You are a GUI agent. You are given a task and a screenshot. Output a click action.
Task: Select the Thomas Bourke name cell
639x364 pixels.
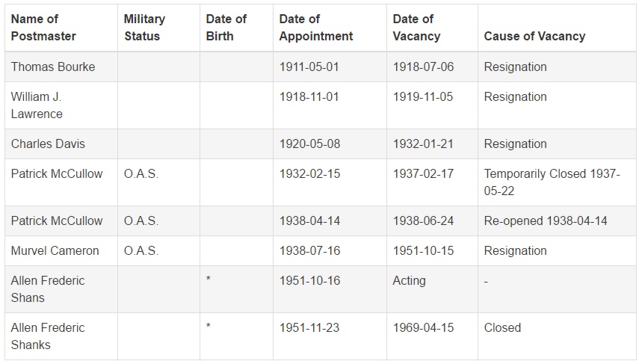click(53, 67)
